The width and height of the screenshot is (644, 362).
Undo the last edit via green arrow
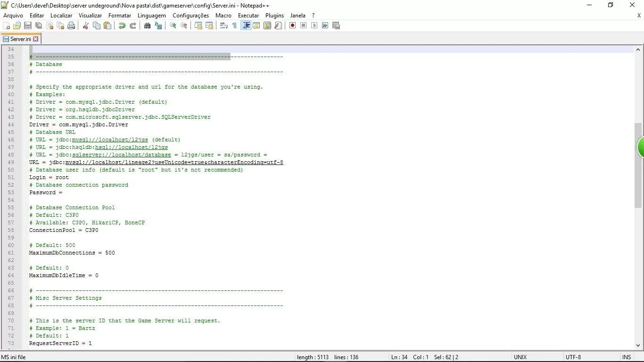(x=122, y=25)
